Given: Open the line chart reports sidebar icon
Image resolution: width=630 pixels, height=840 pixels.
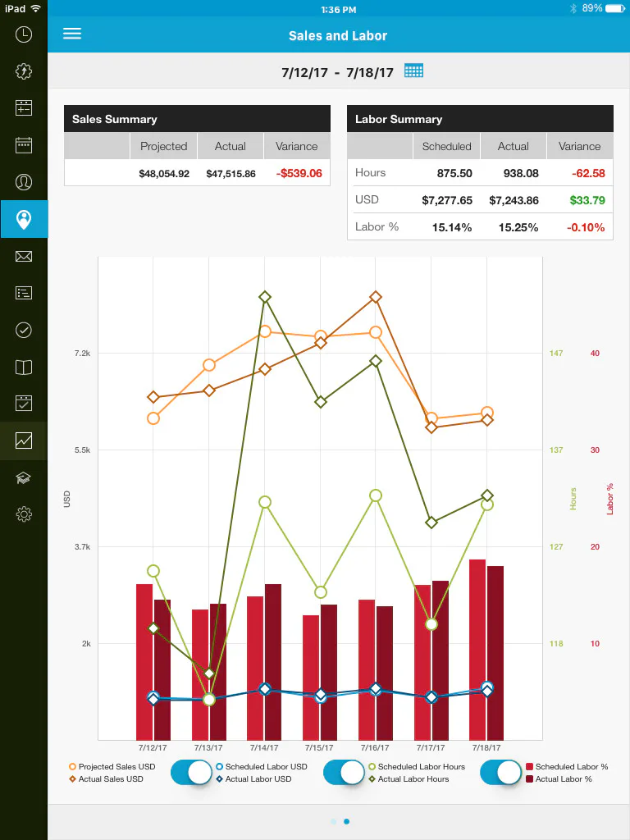Looking at the screenshot, I should pyautogui.click(x=24, y=441).
